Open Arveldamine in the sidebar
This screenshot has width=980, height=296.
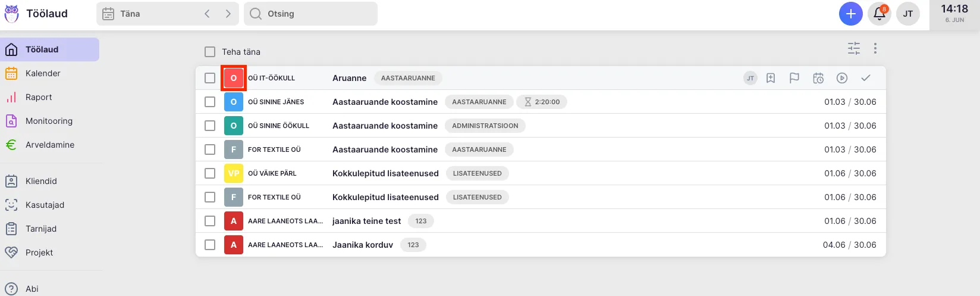tap(49, 145)
